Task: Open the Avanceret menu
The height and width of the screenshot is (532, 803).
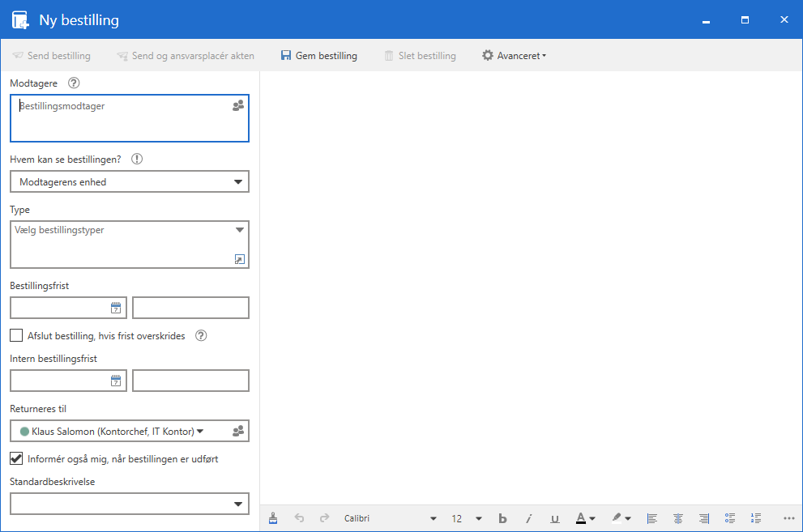Action: 514,56
